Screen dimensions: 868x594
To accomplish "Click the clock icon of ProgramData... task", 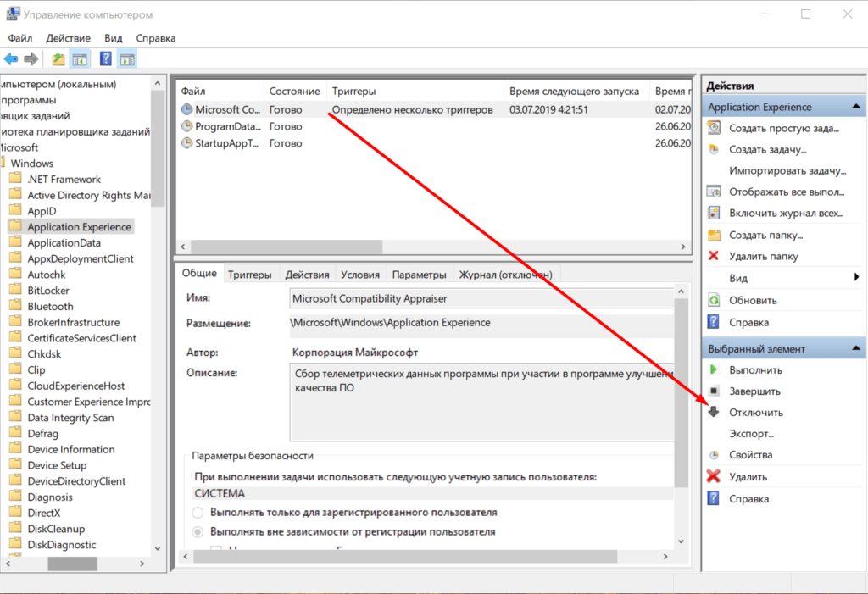I will pos(187,126).
